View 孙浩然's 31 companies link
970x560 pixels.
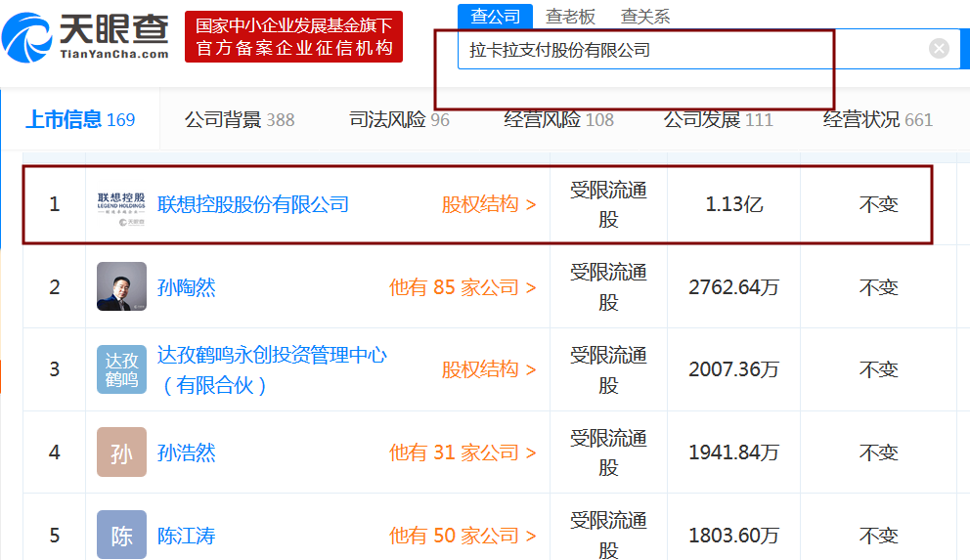coord(463,452)
